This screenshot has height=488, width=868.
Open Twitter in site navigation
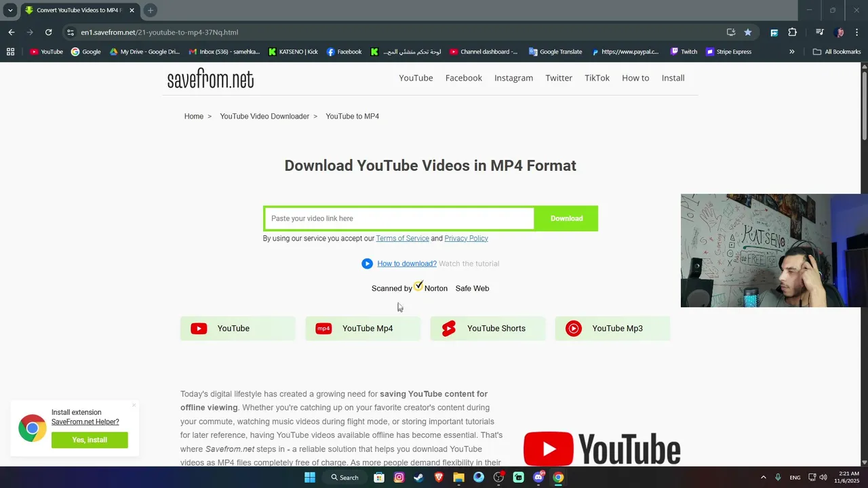[x=559, y=78]
